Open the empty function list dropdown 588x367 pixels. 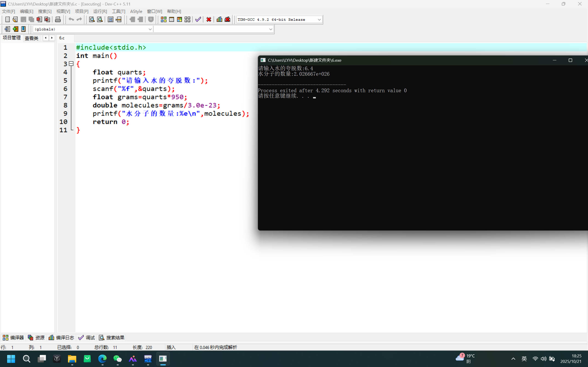(x=270, y=29)
